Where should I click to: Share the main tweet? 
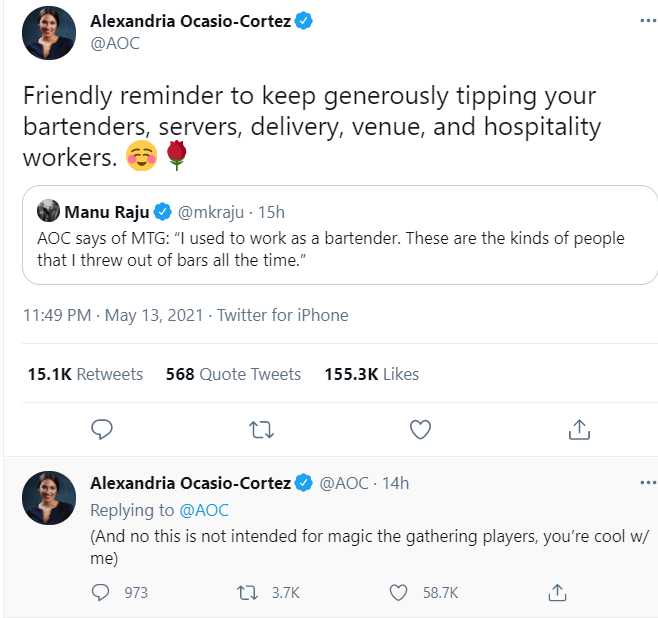(x=579, y=429)
